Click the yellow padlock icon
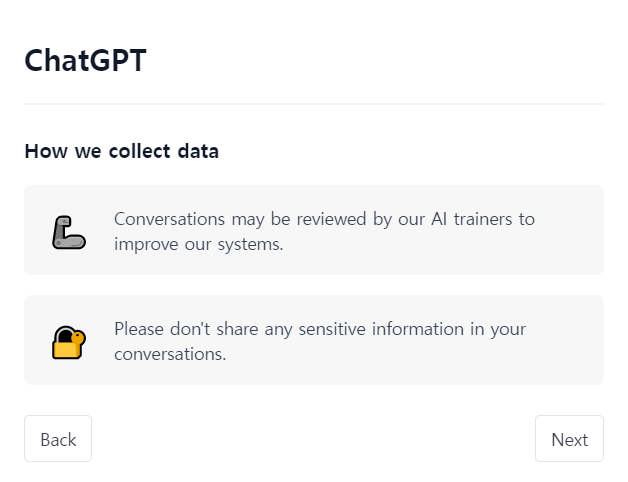 [69, 343]
